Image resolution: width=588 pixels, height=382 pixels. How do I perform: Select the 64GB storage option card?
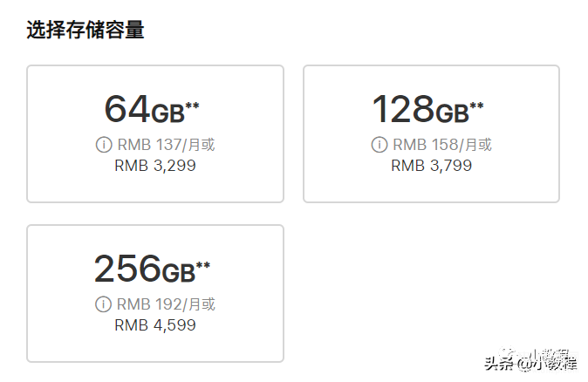coord(155,133)
